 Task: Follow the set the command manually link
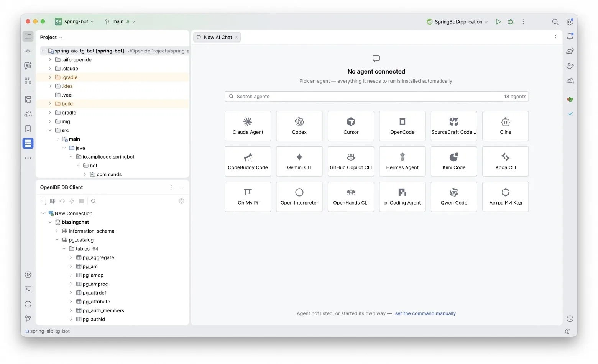(x=426, y=313)
